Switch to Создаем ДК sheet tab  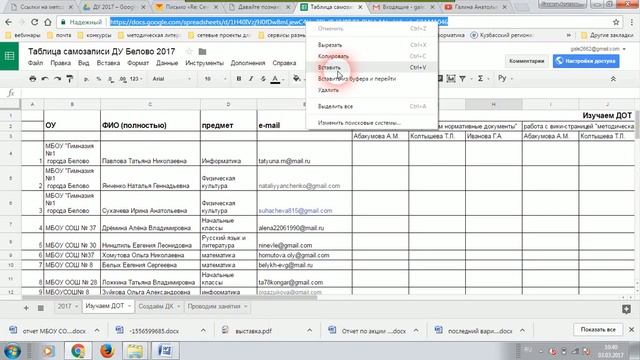(x=156, y=306)
